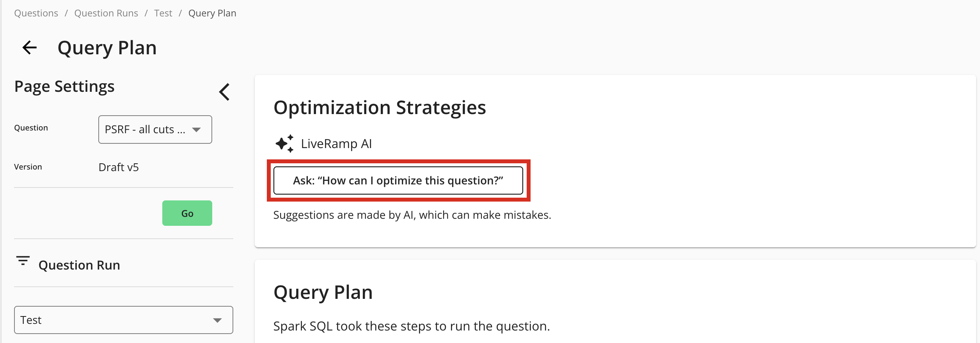Click the Question Run section label
Screen dimensions: 980x343
point(79,265)
